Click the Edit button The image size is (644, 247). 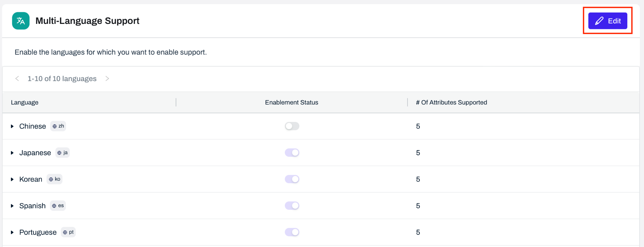[x=608, y=21]
